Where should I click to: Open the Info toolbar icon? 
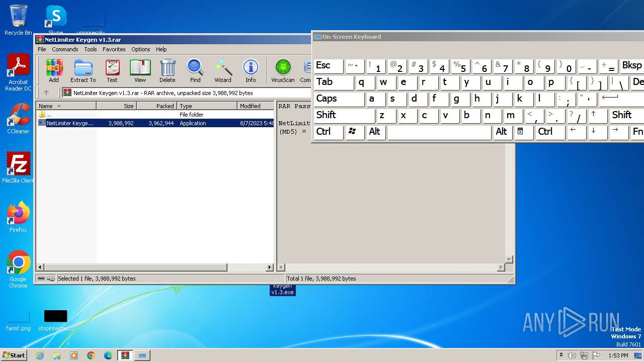click(x=251, y=70)
